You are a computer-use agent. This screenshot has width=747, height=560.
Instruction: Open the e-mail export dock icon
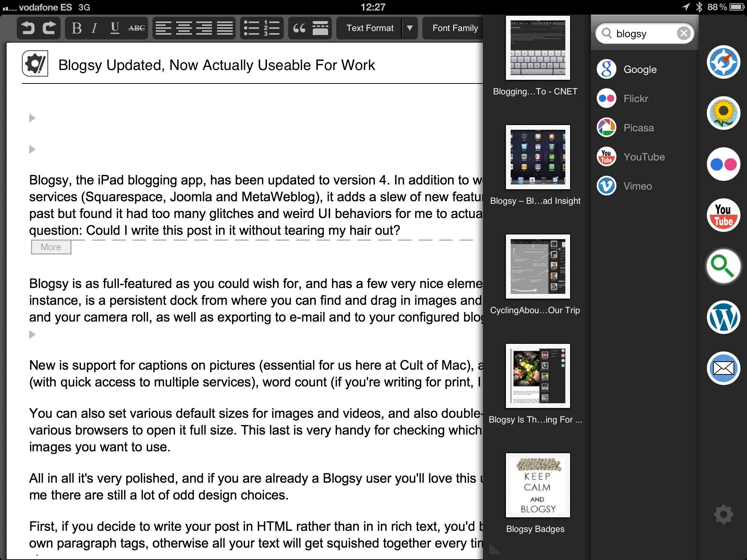(723, 368)
